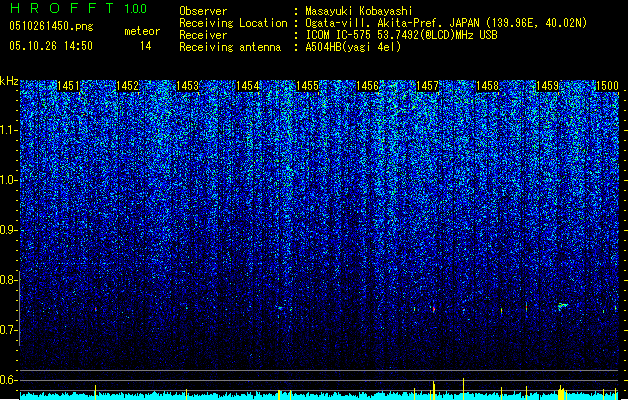Click the 1458 time marker
Screen dimensions: 629x400
click(487, 85)
